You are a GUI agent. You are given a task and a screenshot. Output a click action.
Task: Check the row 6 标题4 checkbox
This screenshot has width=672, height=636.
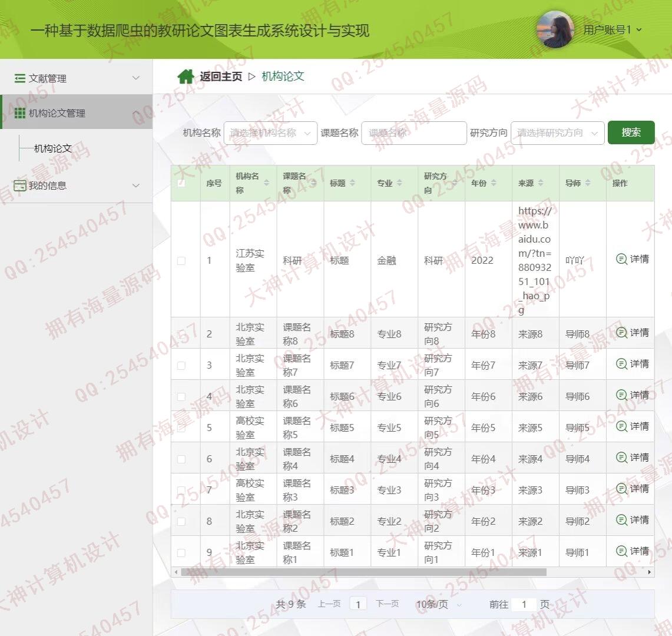tap(181, 459)
